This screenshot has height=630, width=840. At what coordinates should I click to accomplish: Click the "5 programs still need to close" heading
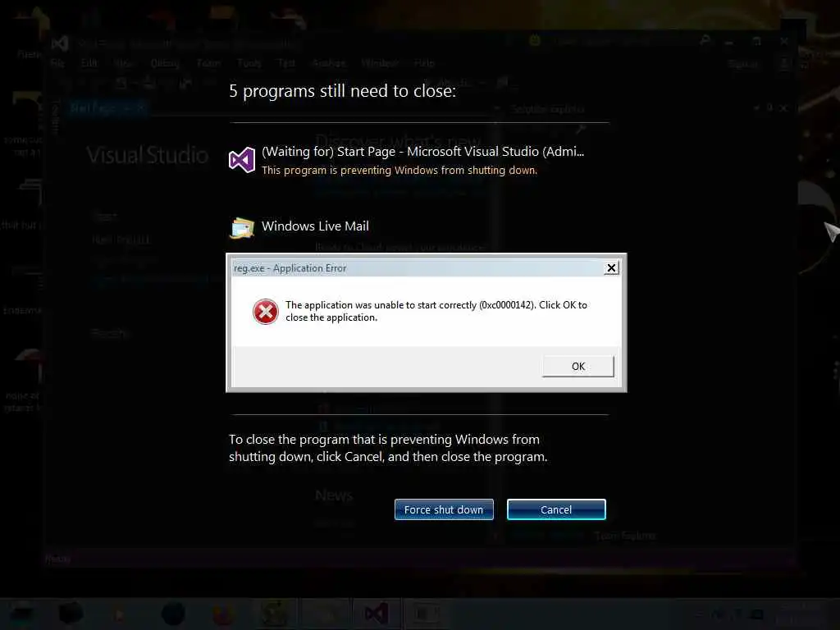342,91
